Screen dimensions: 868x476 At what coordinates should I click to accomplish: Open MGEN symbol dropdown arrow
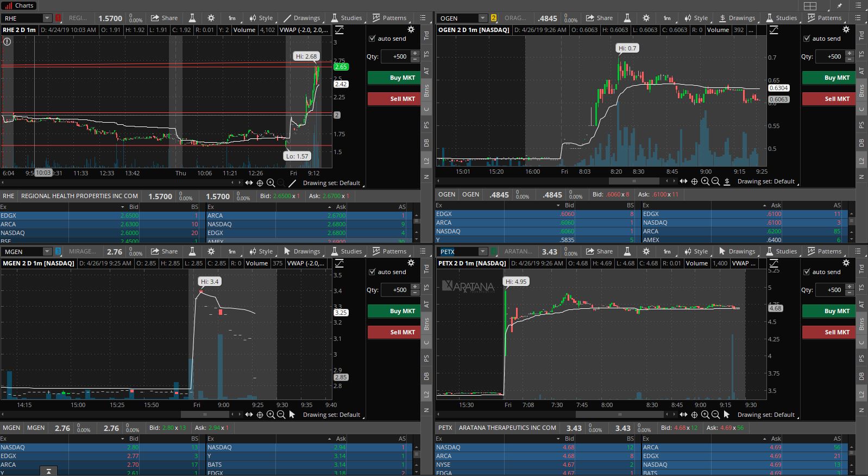pos(47,251)
